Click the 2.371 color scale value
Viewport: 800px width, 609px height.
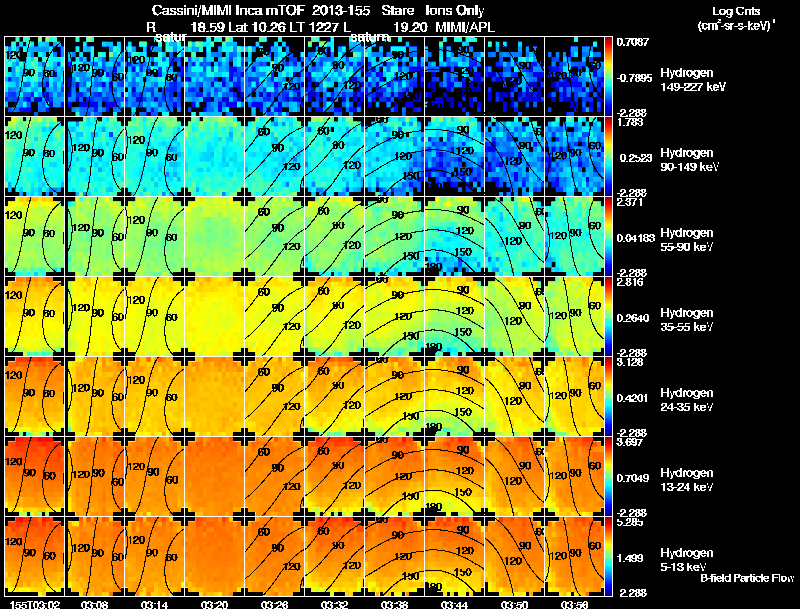[630, 202]
